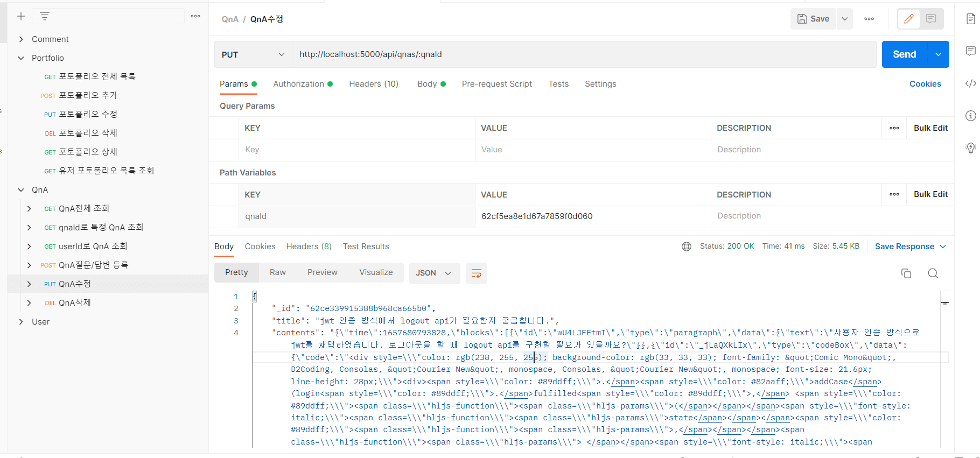Open the documentation icon in right sidebar

[x=970, y=19]
